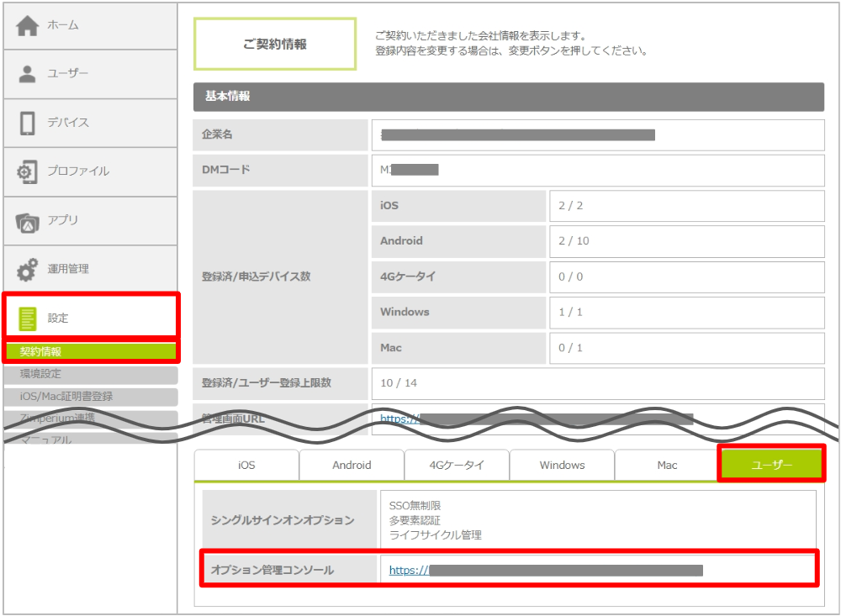
Task: Select the Mac tab
Action: click(x=667, y=465)
